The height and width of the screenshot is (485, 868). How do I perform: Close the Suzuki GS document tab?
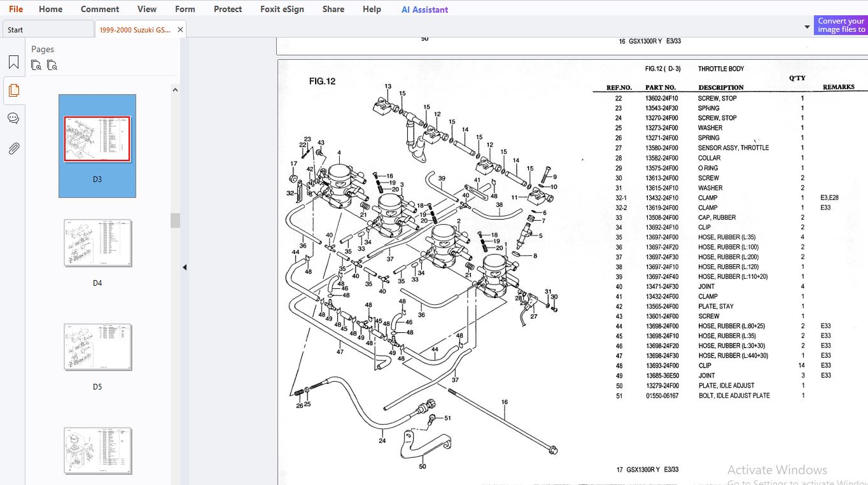pyautogui.click(x=180, y=29)
